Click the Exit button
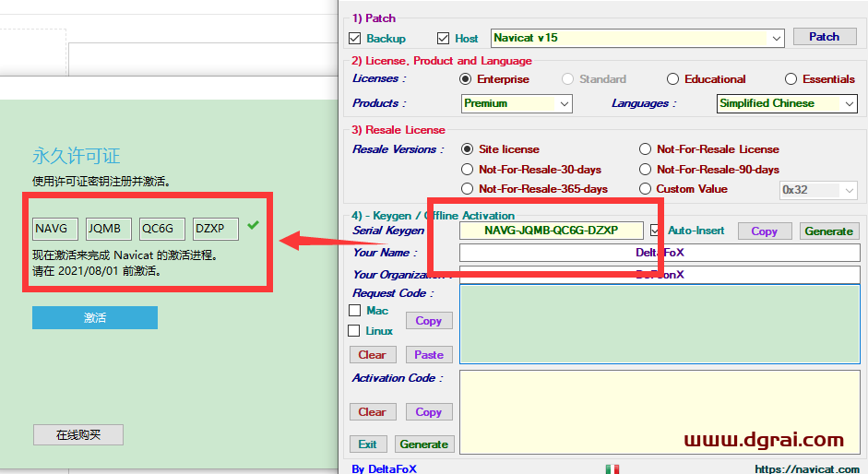 [x=367, y=444]
